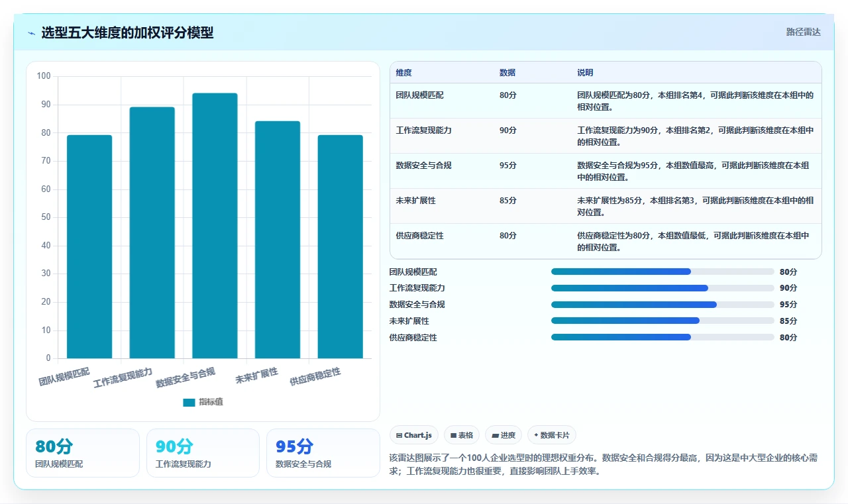Click the 50 y-axis tick label
The height and width of the screenshot is (504, 848).
pyautogui.click(x=46, y=217)
